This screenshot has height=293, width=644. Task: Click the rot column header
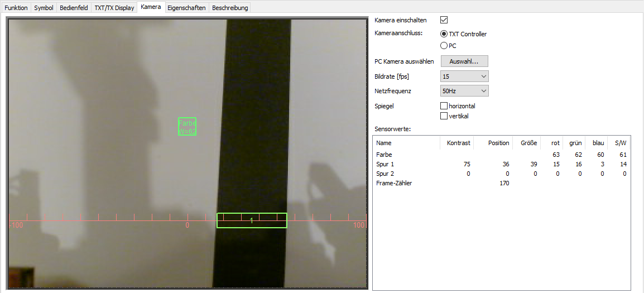click(551, 143)
